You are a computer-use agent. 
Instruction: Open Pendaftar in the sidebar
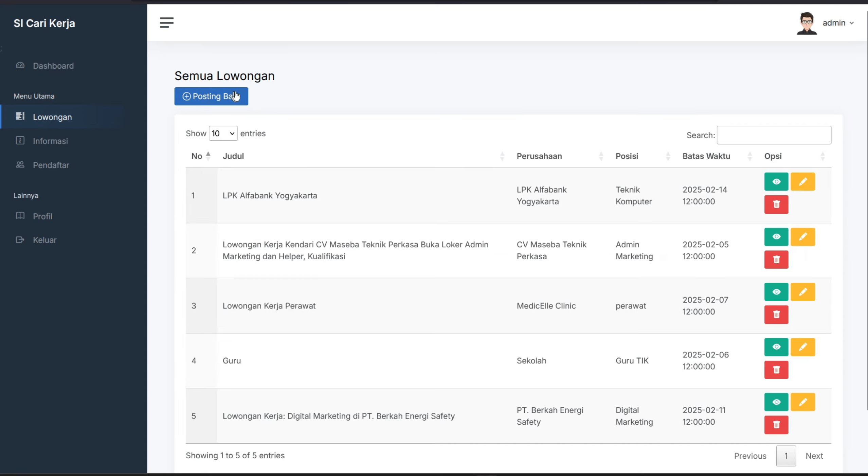click(x=51, y=165)
